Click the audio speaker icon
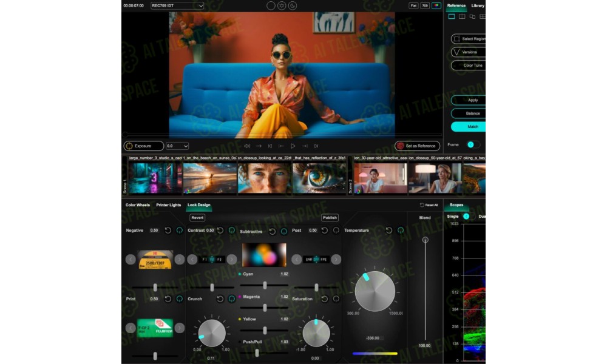 [247, 146]
